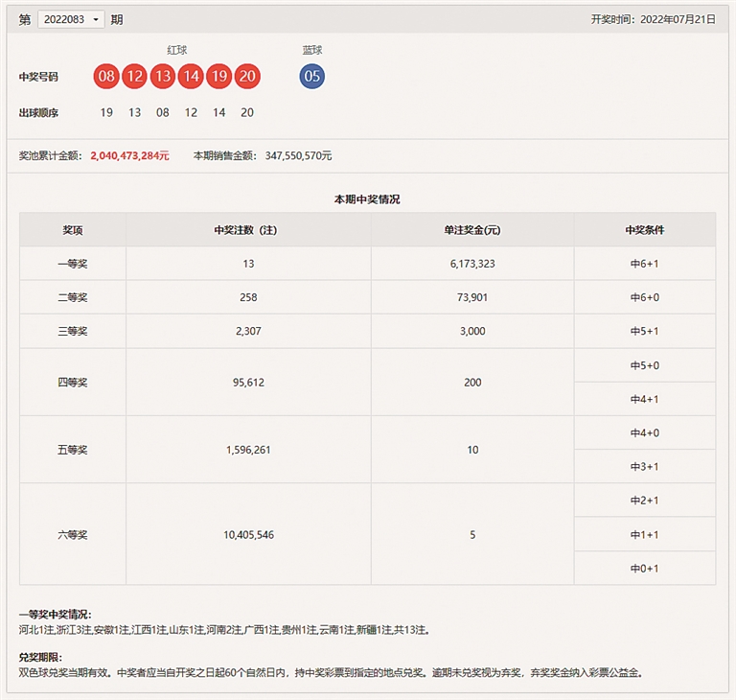This screenshot has height=700, width=736.
Task: Select the 六等奖 row label
Action: pyautogui.click(x=73, y=534)
